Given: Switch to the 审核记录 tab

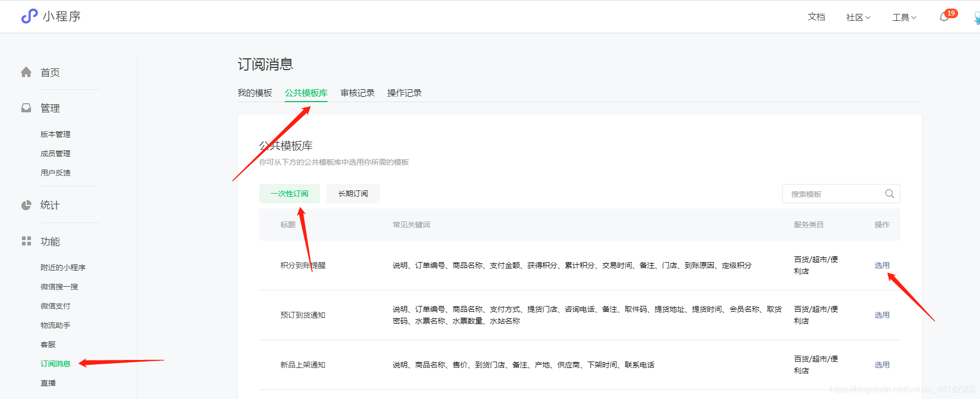Looking at the screenshot, I should click(357, 93).
